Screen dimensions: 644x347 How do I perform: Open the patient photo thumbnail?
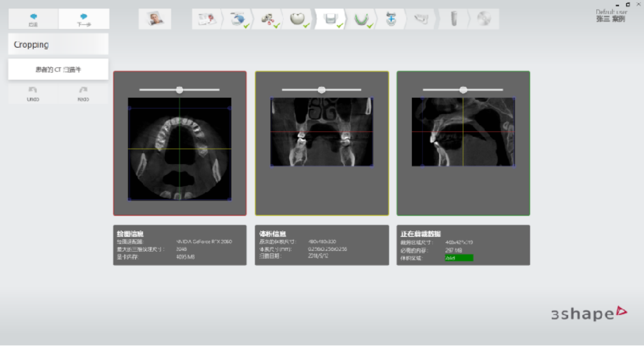click(x=155, y=19)
